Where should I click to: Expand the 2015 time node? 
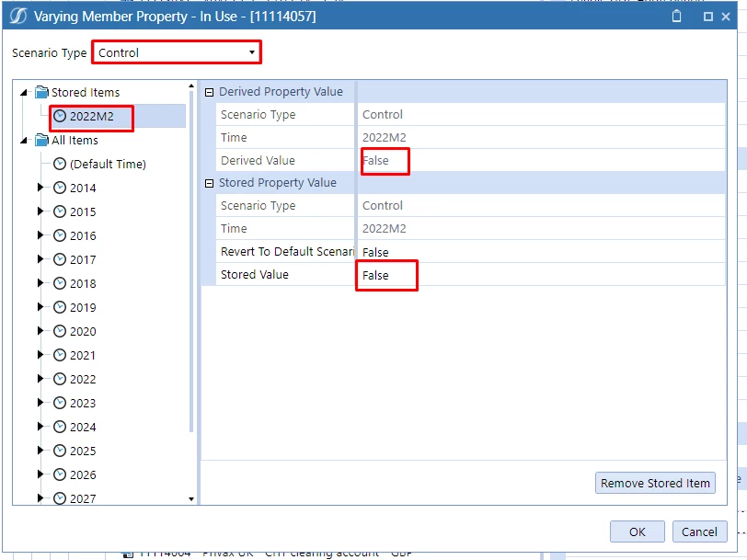(x=40, y=211)
